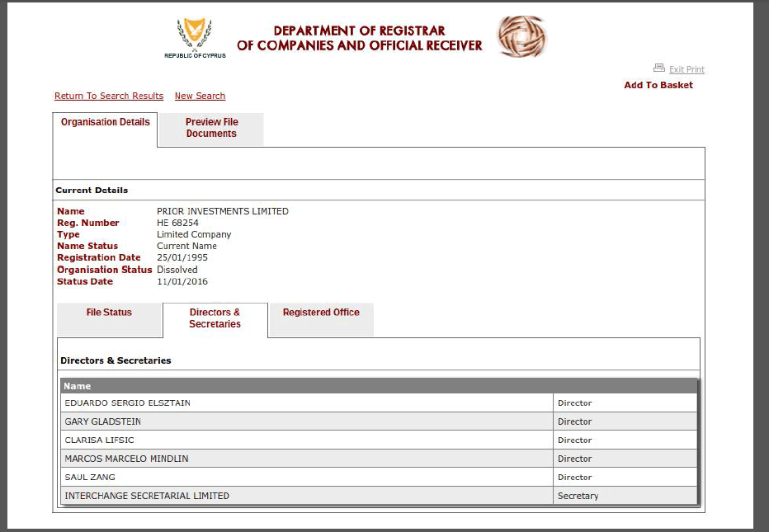This screenshot has height=532, width=769.
Task: Click the printer icon beside Exit Print
Action: coord(658,68)
